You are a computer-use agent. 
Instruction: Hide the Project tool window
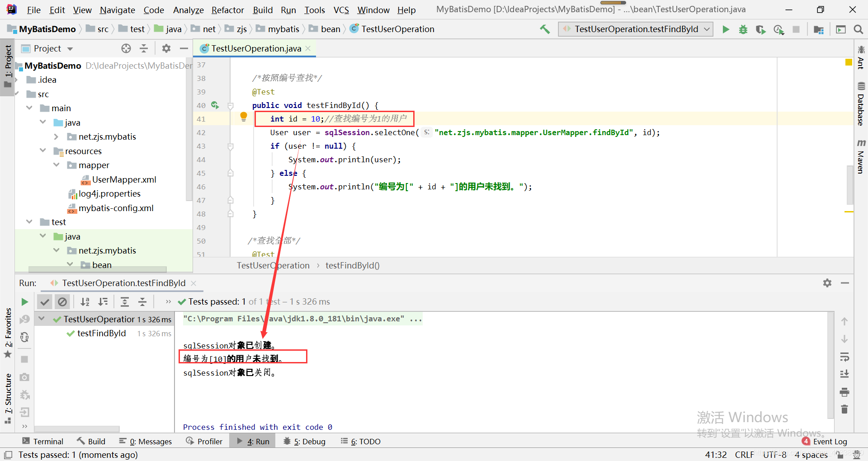coord(184,48)
